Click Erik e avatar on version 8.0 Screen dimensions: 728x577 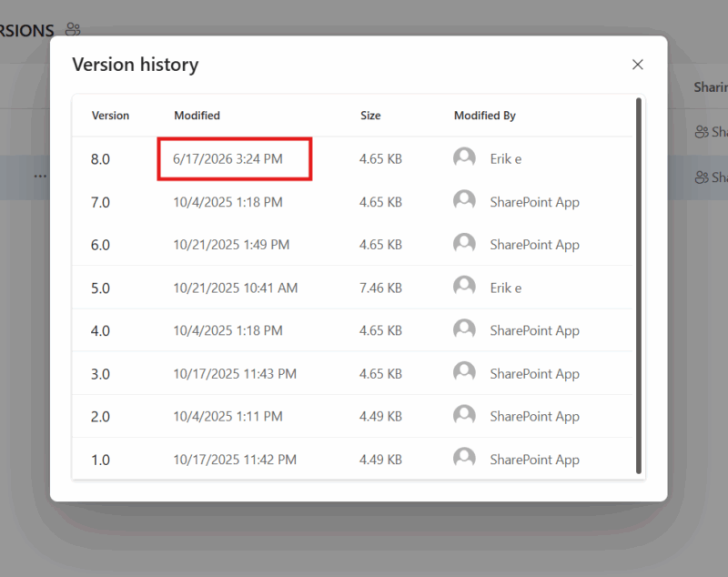pyautogui.click(x=464, y=157)
